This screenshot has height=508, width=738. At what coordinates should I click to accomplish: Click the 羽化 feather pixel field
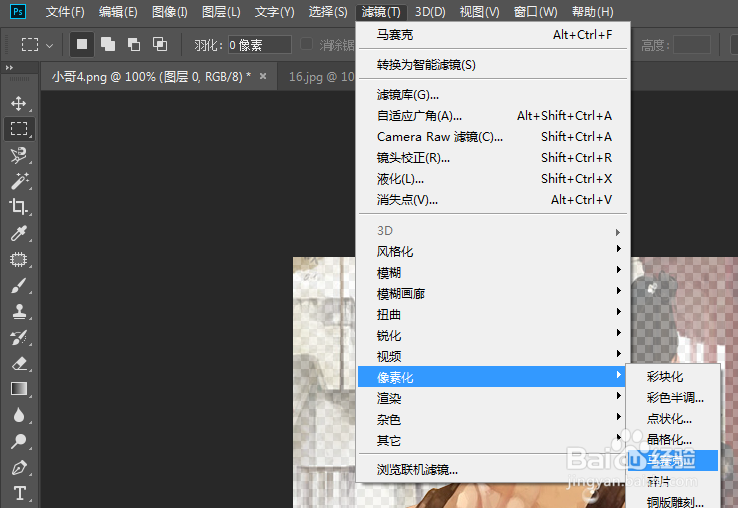coord(259,45)
